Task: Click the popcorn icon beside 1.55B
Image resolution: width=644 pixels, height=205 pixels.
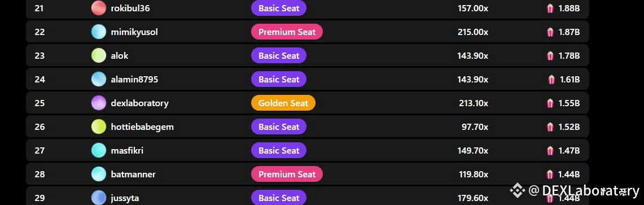Action: (550, 103)
